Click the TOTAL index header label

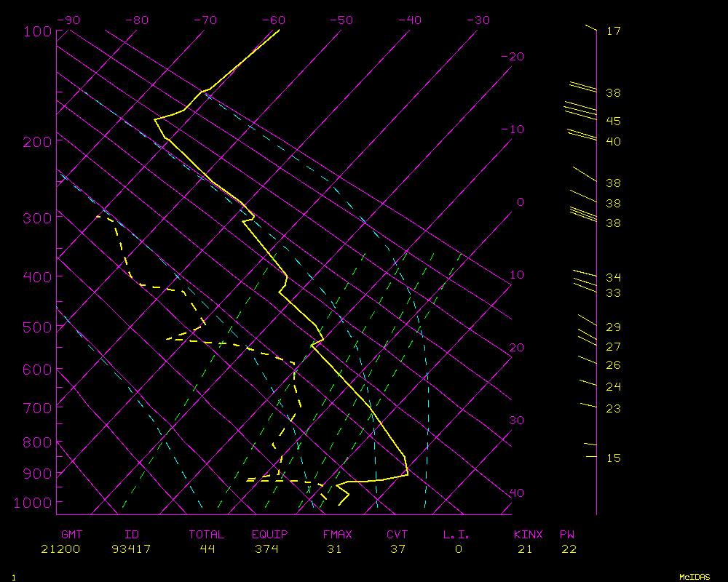pos(206,535)
